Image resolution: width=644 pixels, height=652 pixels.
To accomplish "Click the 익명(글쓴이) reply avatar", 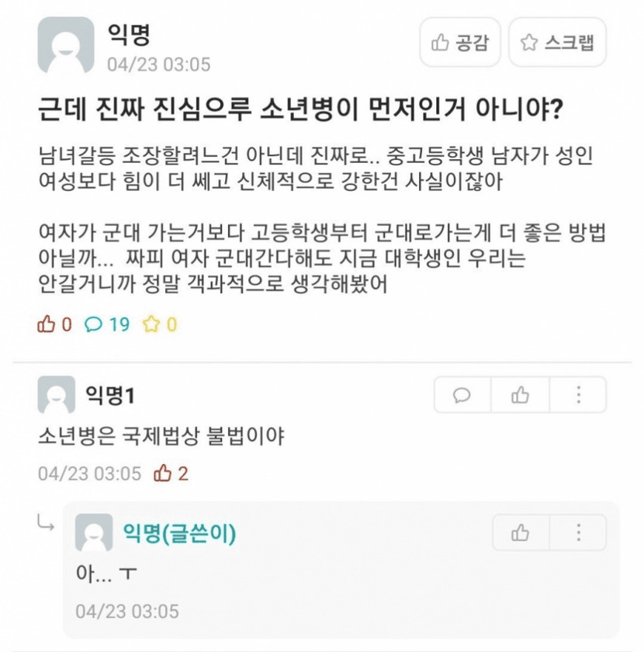I will click(x=94, y=533).
